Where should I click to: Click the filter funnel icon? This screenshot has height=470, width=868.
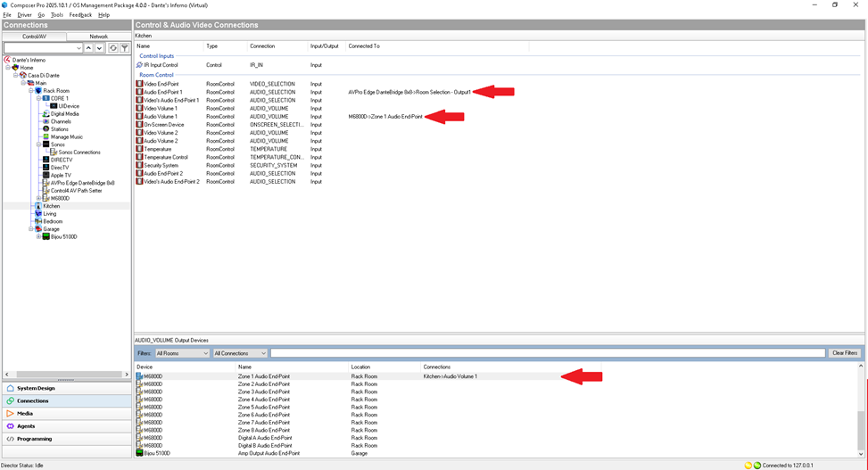click(x=125, y=48)
